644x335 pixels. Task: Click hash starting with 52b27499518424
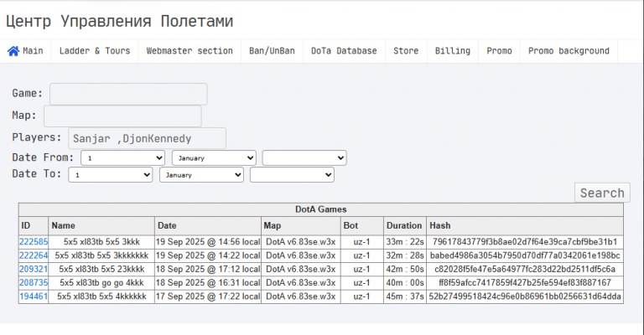point(525,296)
